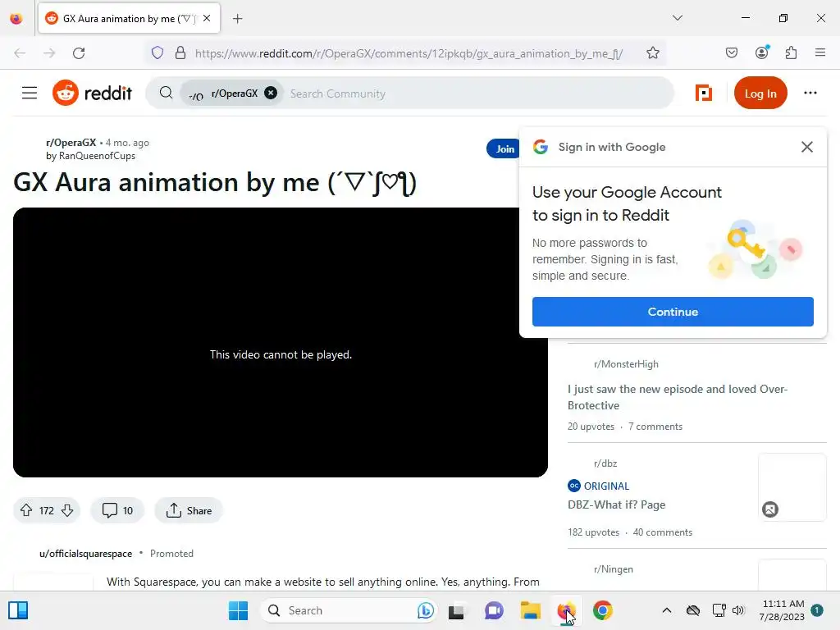The height and width of the screenshot is (630, 840).
Task: Bookmark this page with the star icon
Action: tap(652, 53)
